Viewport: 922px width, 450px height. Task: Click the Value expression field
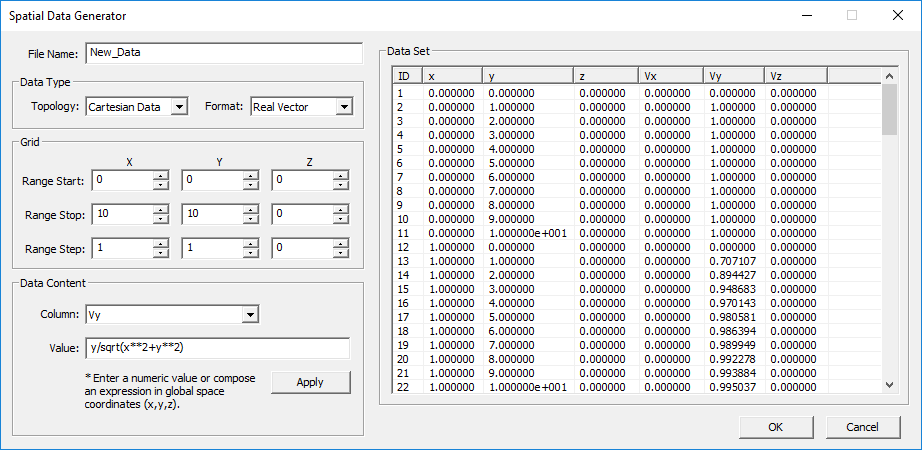point(217,348)
